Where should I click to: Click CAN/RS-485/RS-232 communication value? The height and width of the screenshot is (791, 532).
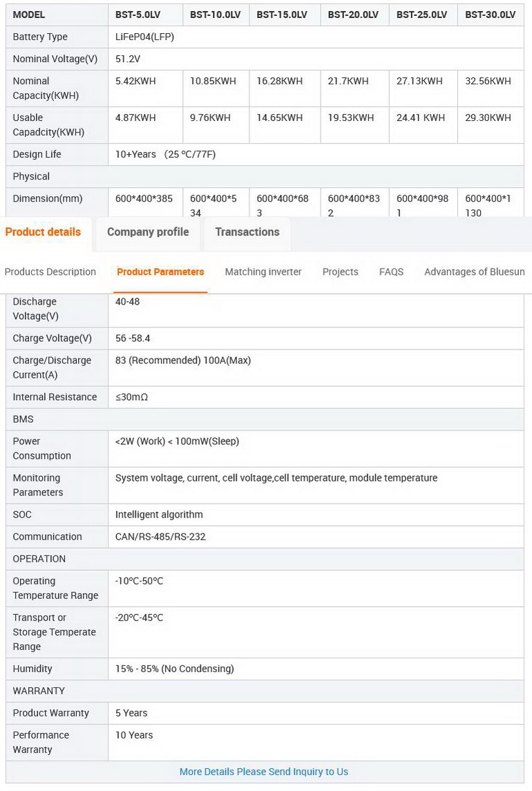[160, 537]
